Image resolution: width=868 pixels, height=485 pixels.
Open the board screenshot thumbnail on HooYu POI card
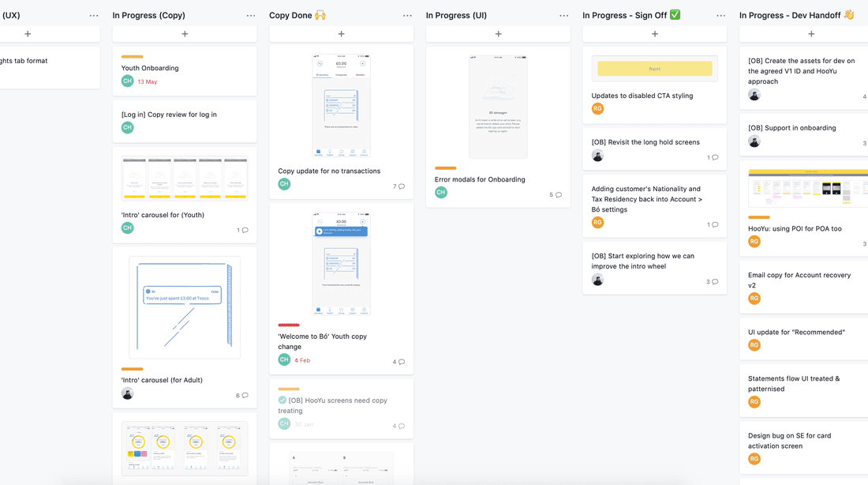pos(808,188)
